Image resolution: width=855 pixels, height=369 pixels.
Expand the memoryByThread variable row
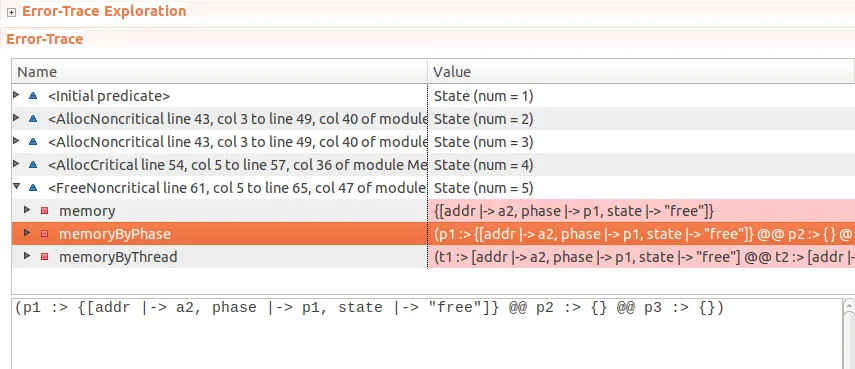[x=27, y=256]
